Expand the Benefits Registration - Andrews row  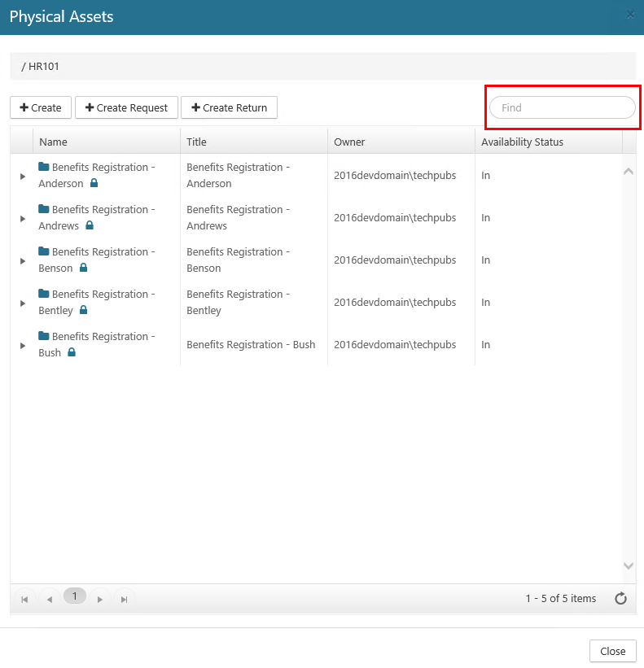point(23,218)
